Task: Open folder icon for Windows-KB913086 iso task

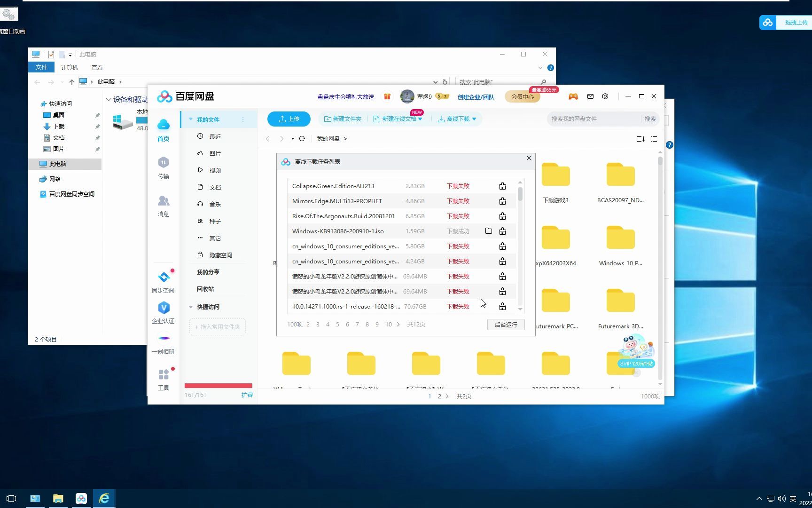Action: click(x=489, y=231)
